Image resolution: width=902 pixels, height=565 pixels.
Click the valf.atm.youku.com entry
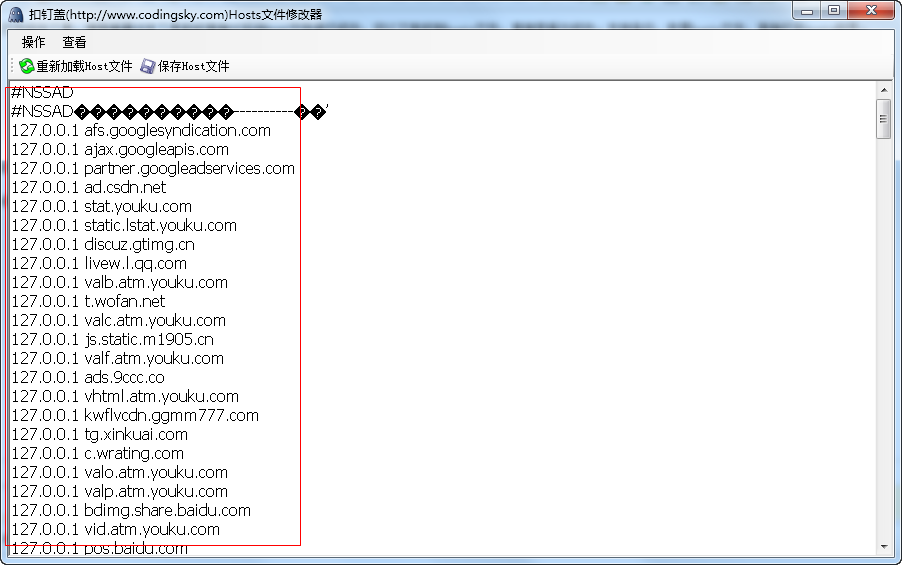(x=118, y=358)
